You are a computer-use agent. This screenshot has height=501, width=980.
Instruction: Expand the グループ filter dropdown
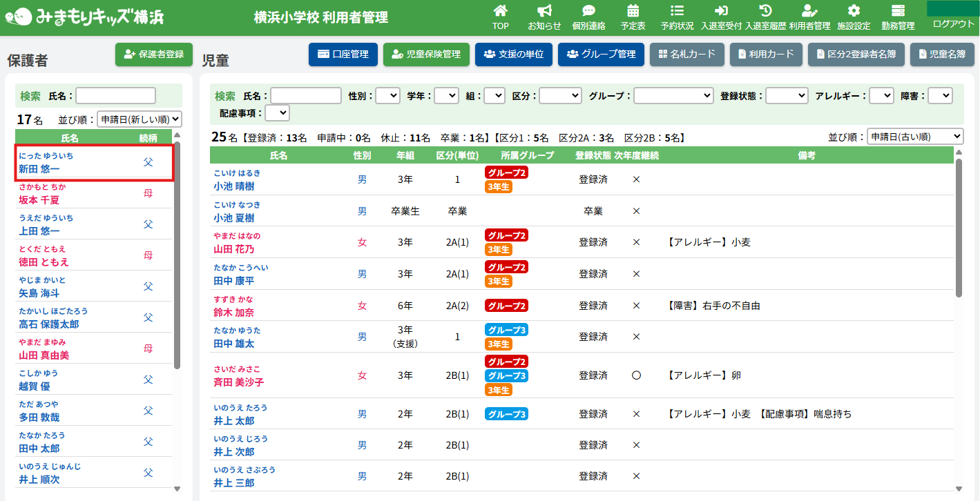673,96
